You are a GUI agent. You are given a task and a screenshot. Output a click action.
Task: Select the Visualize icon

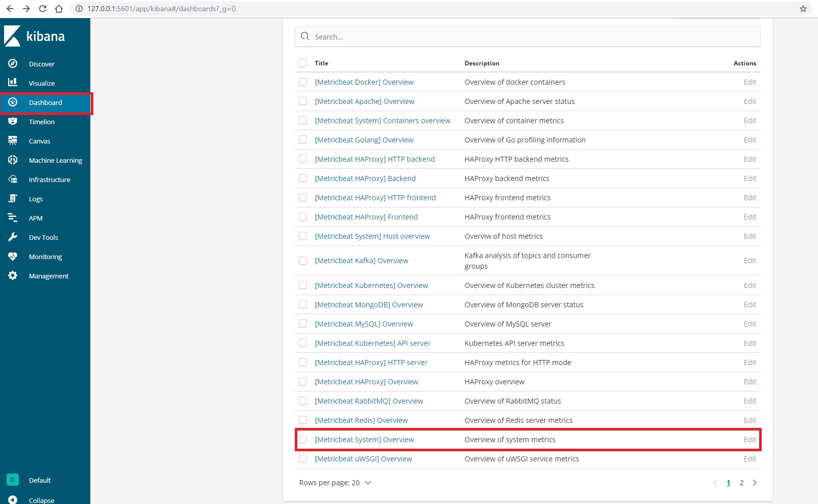point(13,83)
